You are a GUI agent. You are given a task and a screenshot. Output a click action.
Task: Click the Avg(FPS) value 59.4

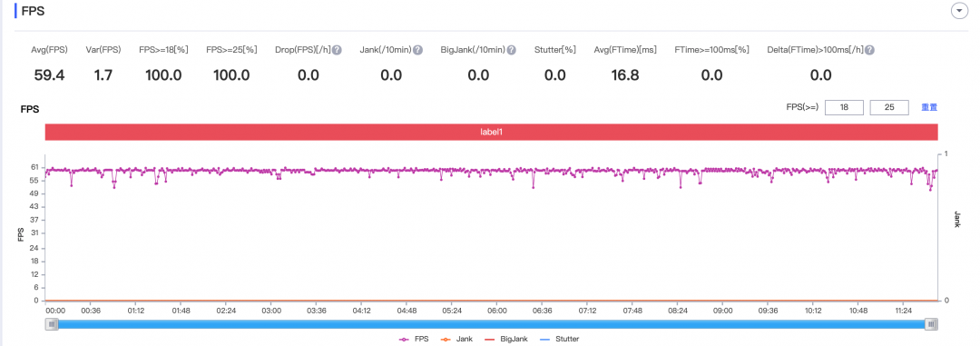(x=49, y=75)
